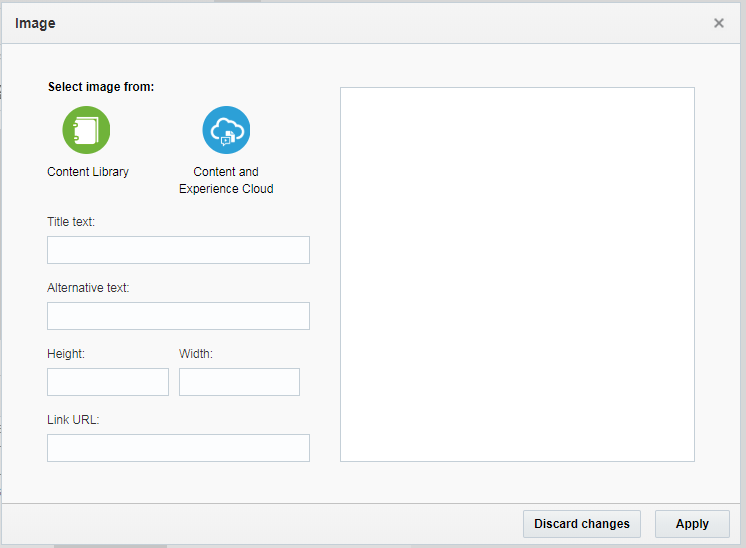746x548 pixels.
Task: Select the Height input box
Action: tap(108, 382)
